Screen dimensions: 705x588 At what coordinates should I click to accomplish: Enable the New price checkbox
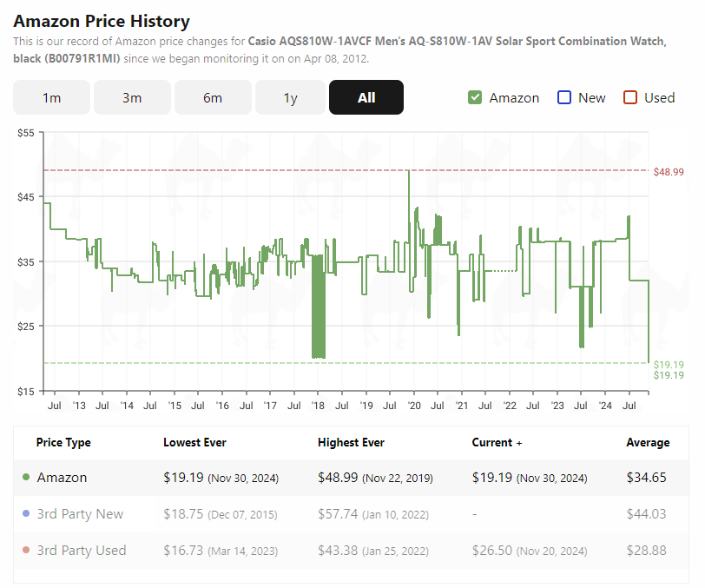[x=563, y=97]
